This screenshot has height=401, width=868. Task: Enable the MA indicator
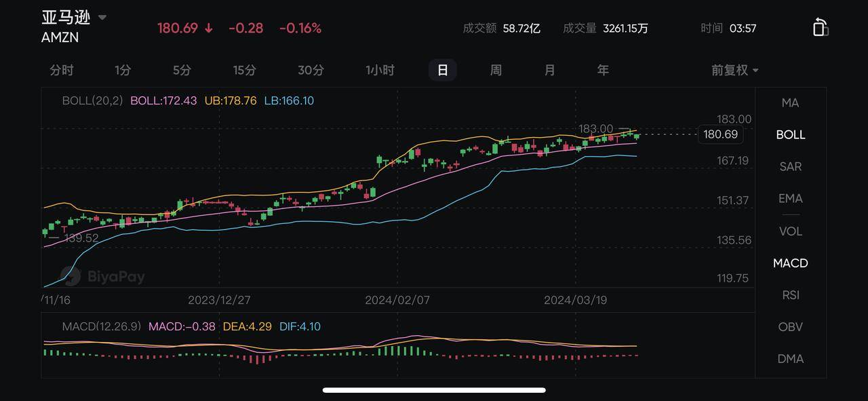click(x=790, y=102)
